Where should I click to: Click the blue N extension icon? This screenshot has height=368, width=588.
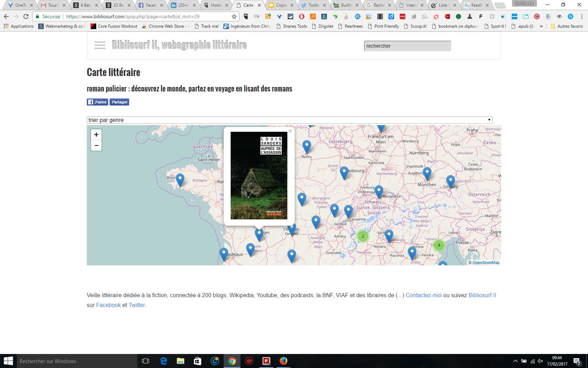click(570, 16)
